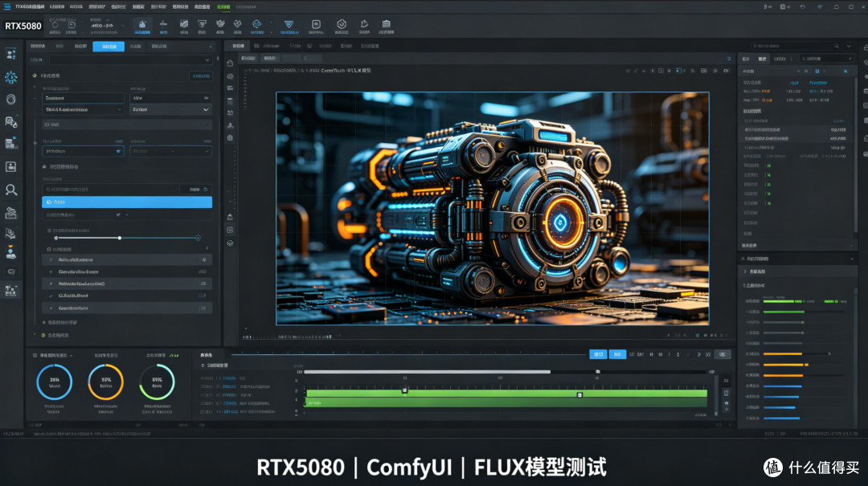Screen dimensions: 868x486
Task: Click the rendered machine image on the canvas
Action: [x=492, y=208]
